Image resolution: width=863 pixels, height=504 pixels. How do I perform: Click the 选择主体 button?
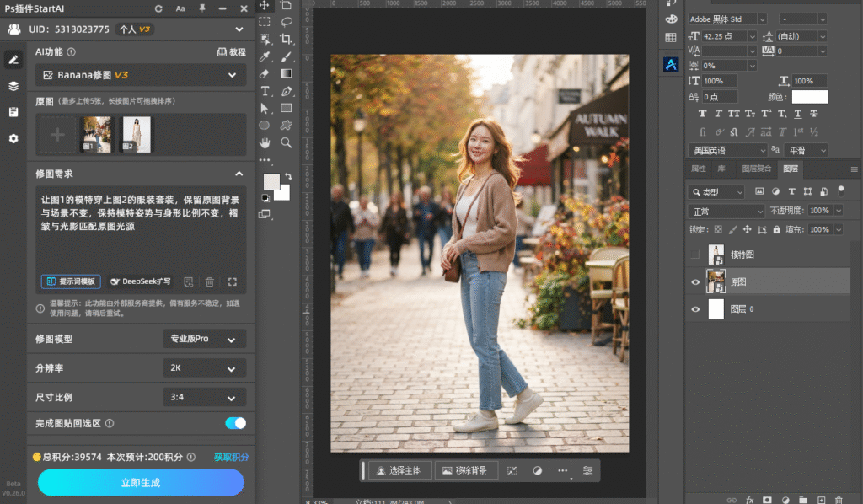click(x=399, y=470)
